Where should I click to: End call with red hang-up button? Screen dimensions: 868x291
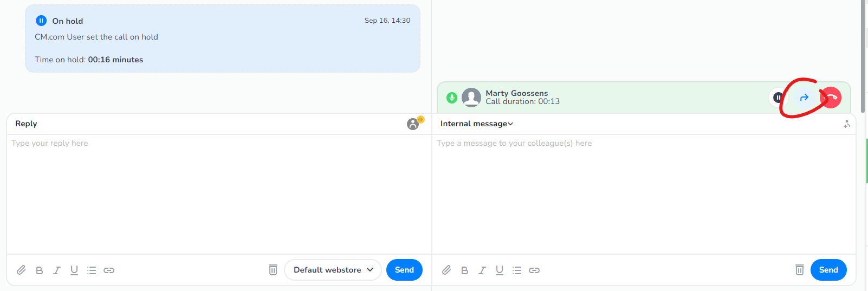(x=831, y=98)
